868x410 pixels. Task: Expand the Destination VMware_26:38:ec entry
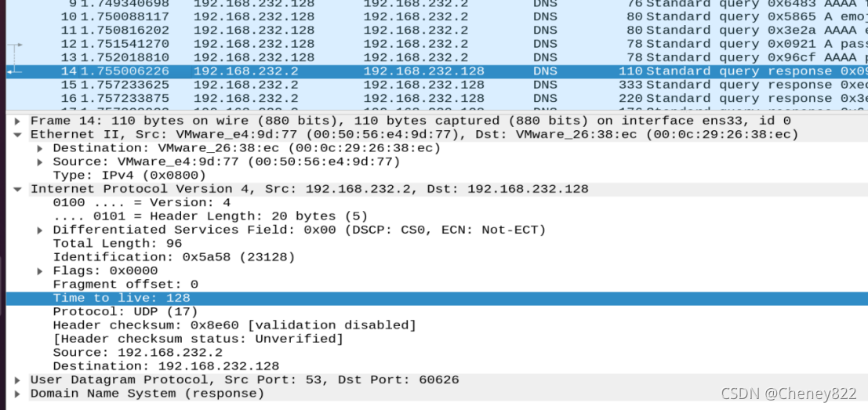coord(40,148)
